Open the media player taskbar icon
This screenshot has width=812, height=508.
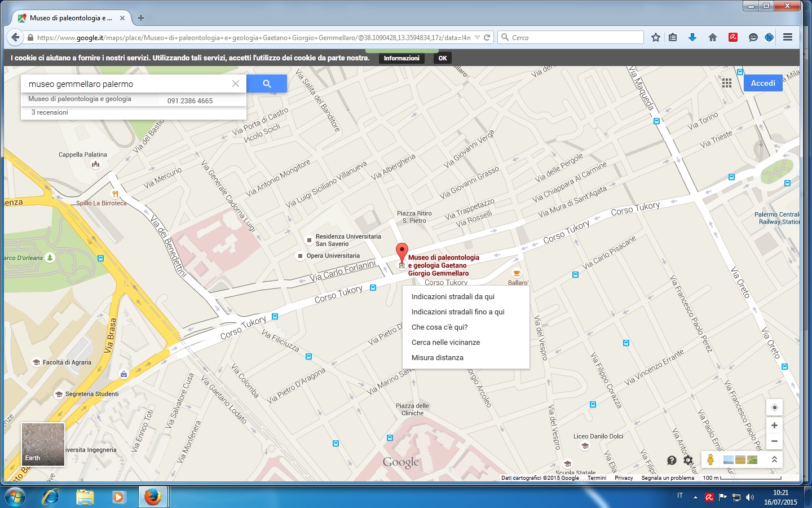point(118,497)
